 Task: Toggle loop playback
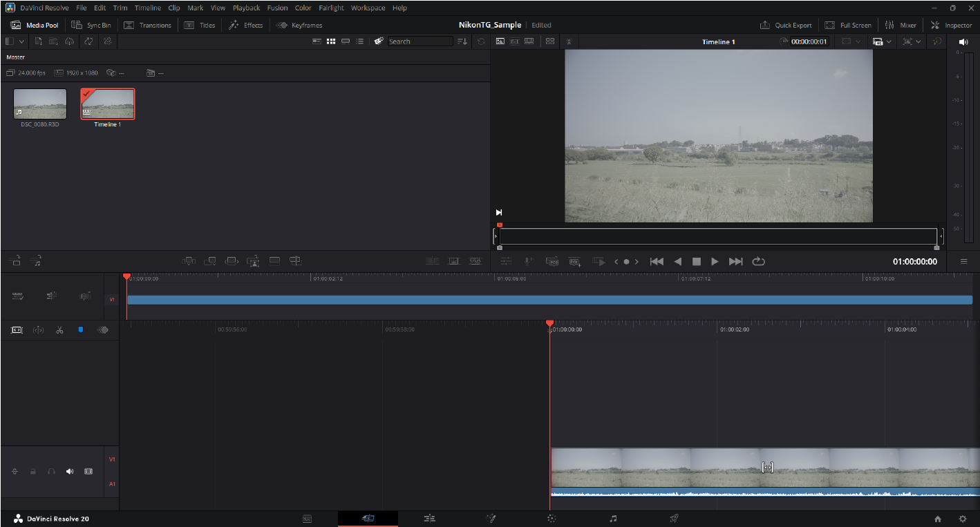[758, 262]
